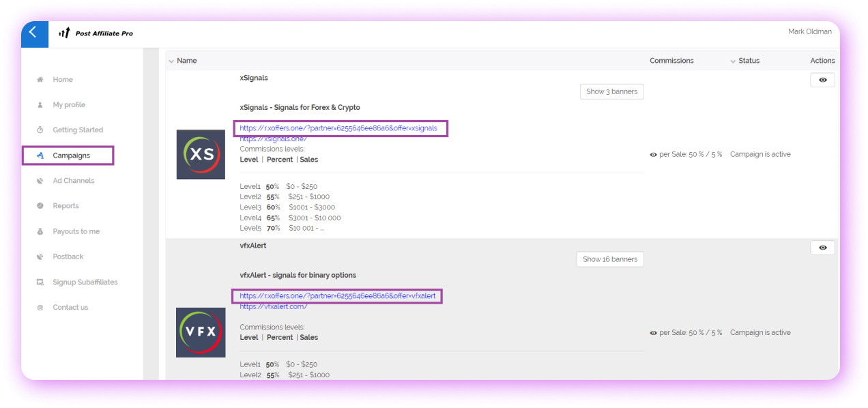Click the Signup Subaffiliates icon

pos(40,282)
